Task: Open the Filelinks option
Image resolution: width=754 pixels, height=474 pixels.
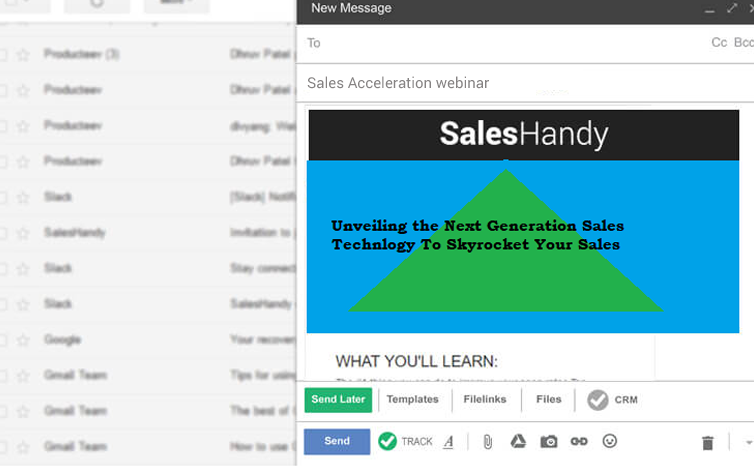Action: pyautogui.click(x=485, y=399)
